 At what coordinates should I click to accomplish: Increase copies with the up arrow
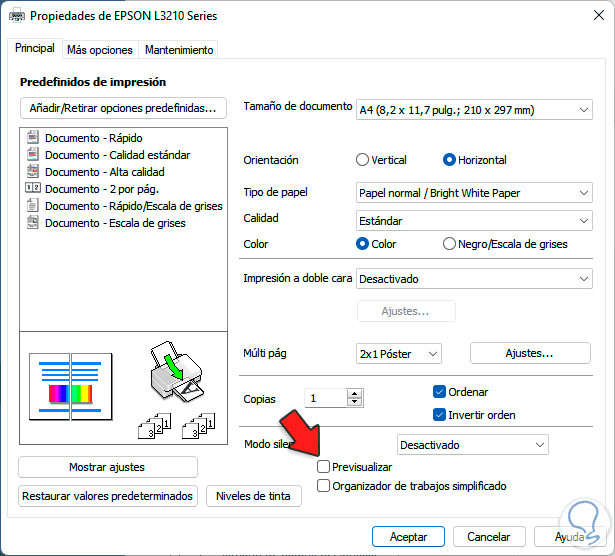(x=355, y=394)
